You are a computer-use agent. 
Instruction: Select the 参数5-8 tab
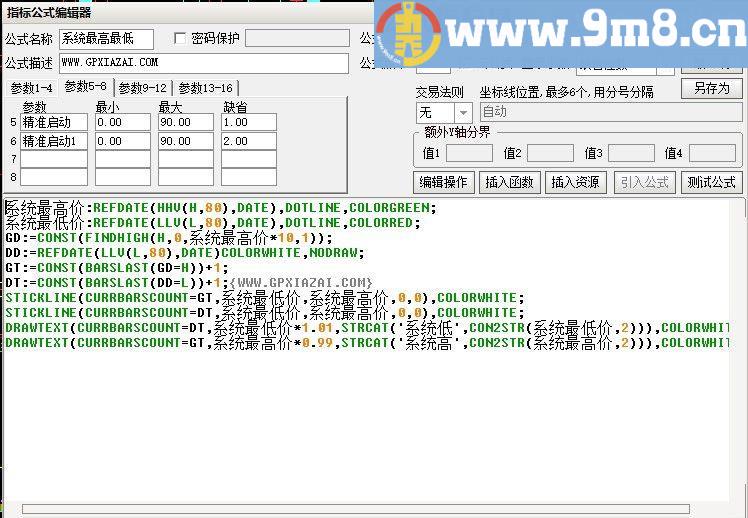(85, 87)
